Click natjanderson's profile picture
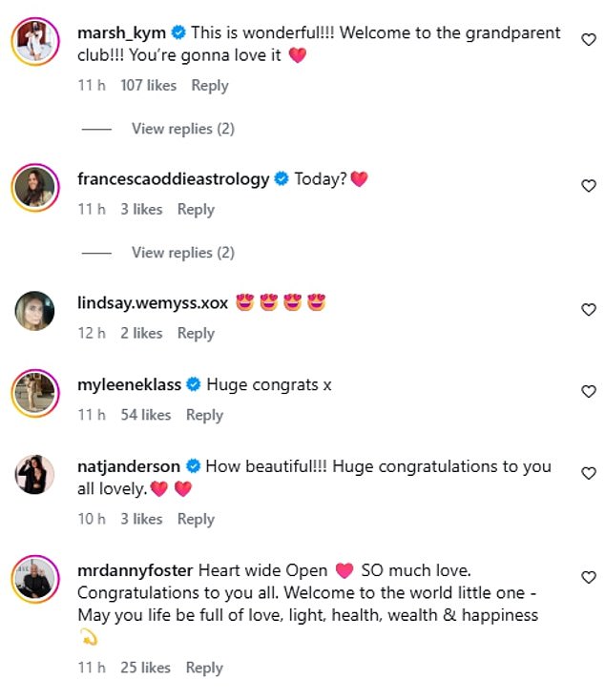This screenshot has width=605, height=700. (x=34, y=474)
